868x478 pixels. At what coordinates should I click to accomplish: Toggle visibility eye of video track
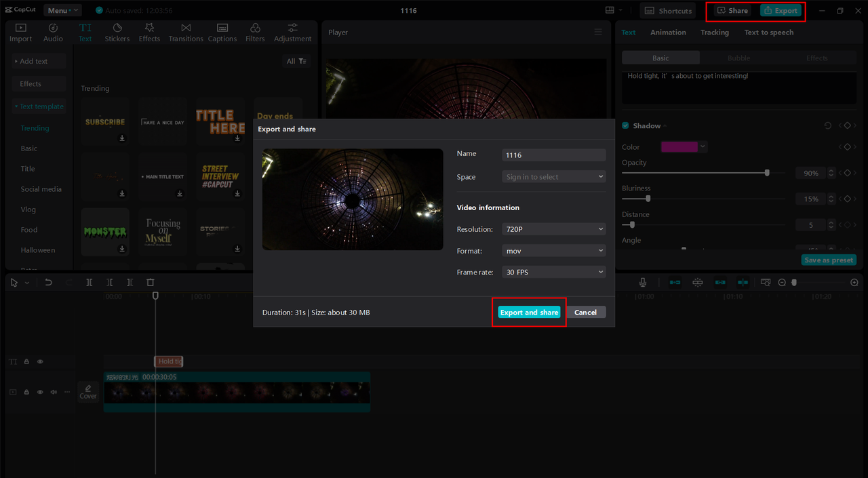(x=40, y=392)
